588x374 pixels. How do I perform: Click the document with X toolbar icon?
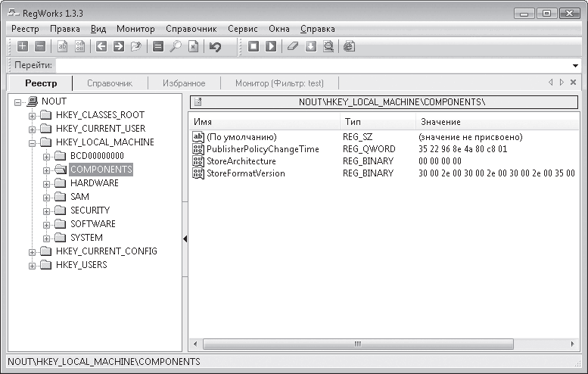pos(193,46)
